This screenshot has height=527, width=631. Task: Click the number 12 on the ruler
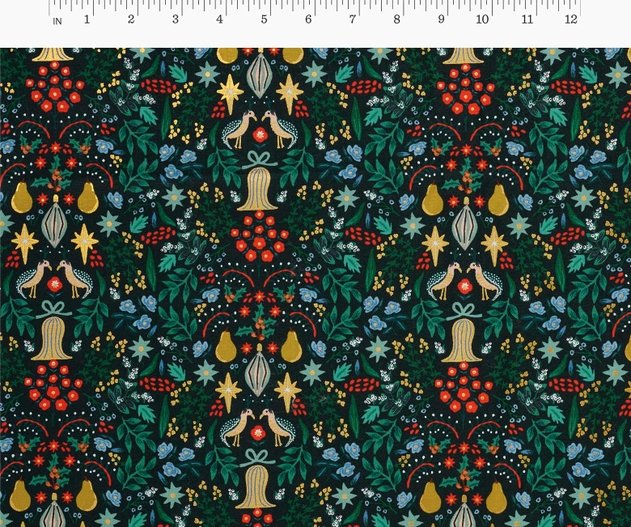click(x=571, y=19)
